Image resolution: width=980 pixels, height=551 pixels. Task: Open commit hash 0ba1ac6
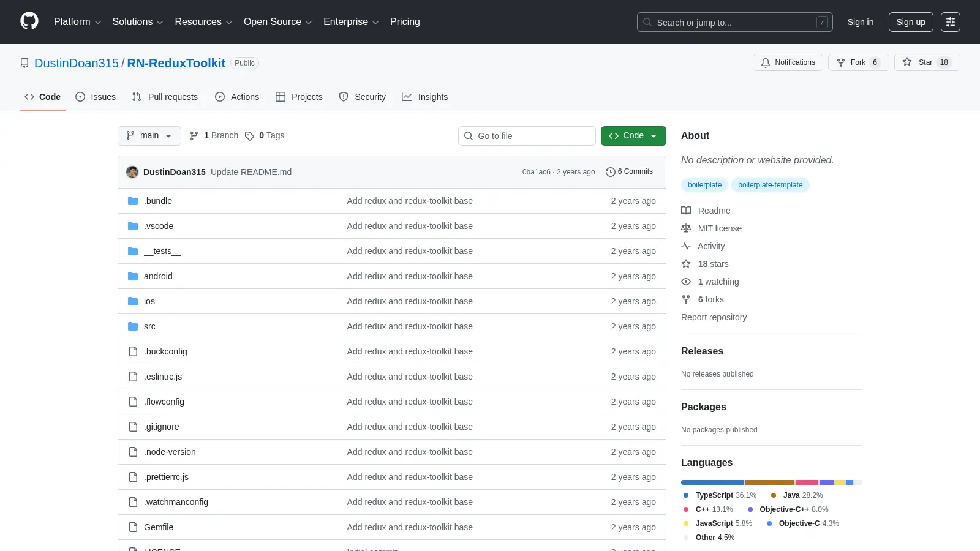[536, 172]
